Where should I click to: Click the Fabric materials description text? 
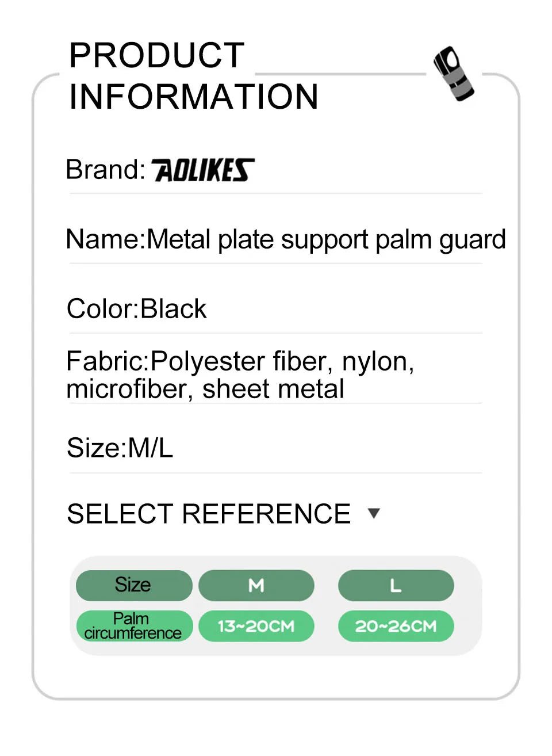coord(240,362)
